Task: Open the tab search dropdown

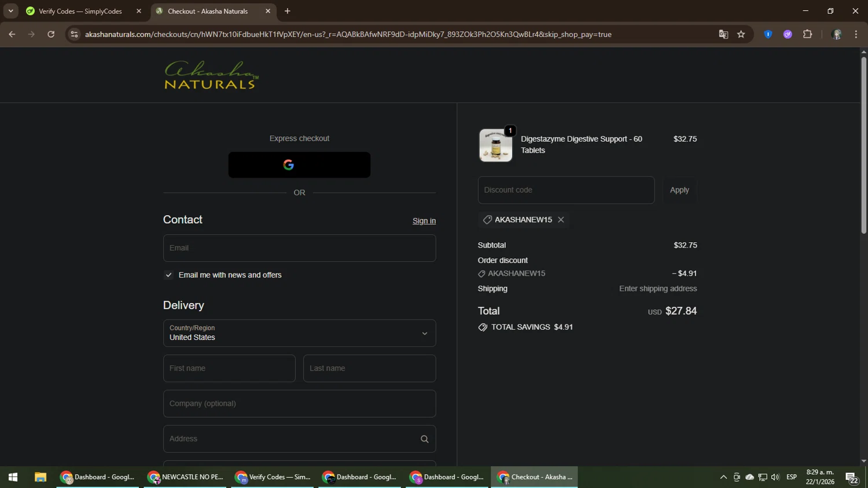Action: click(x=10, y=11)
